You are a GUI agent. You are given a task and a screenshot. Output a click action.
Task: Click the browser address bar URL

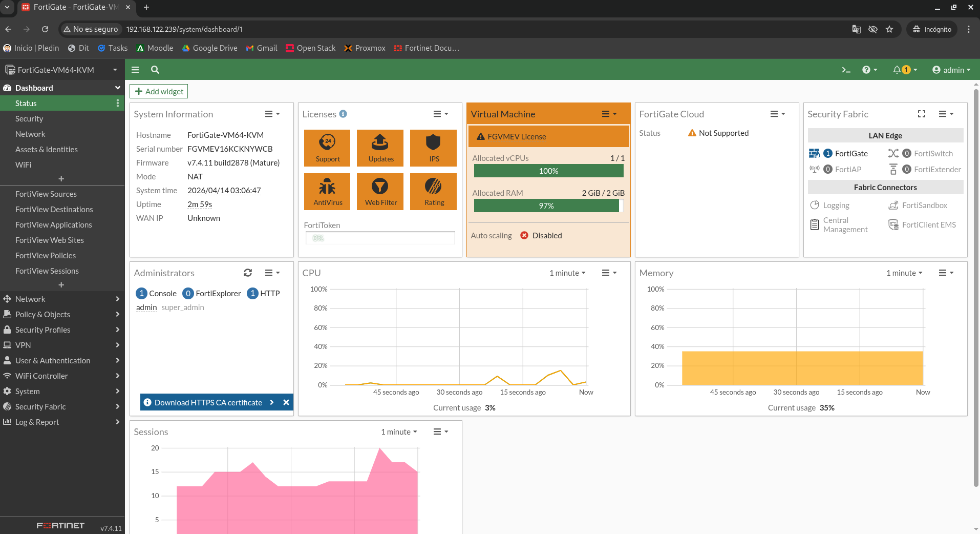tap(184, 29)
